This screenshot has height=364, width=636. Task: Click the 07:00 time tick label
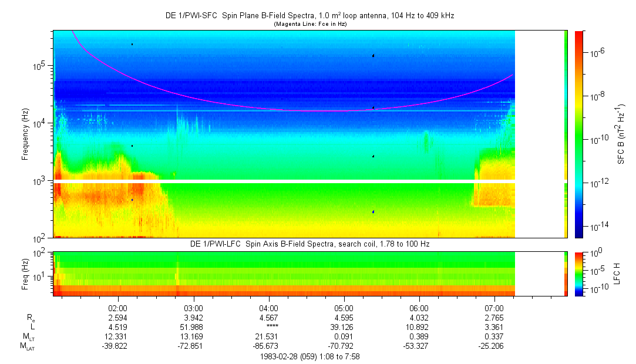(494, 308)
